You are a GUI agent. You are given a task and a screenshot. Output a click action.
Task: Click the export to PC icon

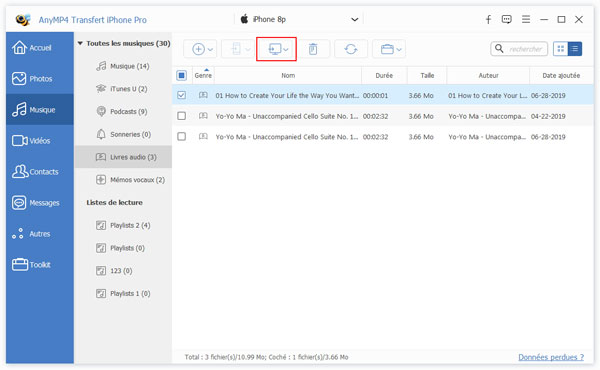coord(275,49)
